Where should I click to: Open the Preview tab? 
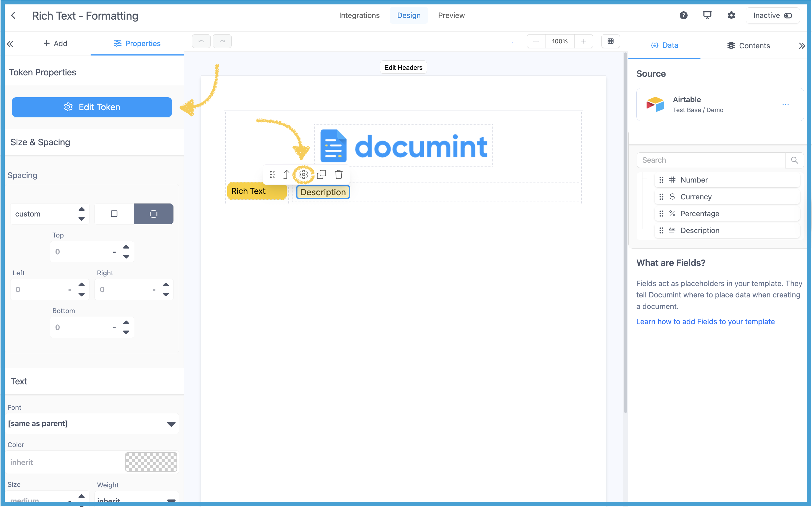click(451, 15)
